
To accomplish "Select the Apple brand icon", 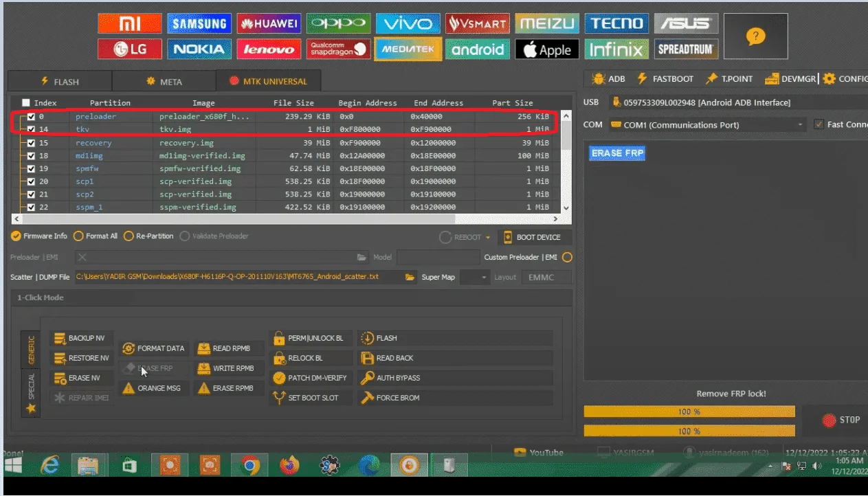I will tap(546, 49).
